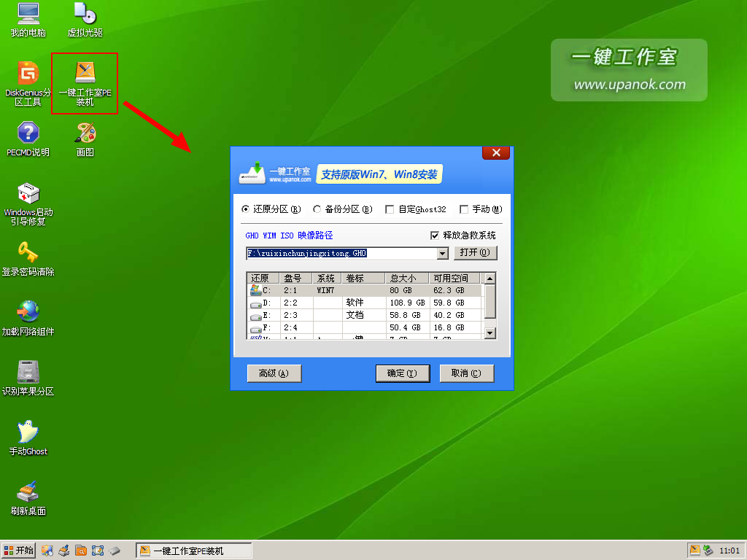Open advanced settings via 高级 button
Image resolution: width=747 pixels, height=560 pixels.
(x=274, y=373)
